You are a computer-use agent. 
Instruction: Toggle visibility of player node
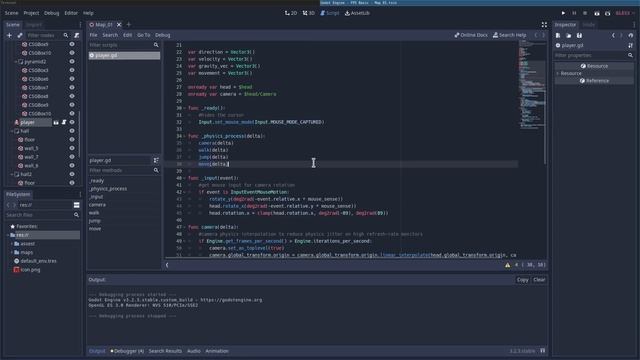72,122
